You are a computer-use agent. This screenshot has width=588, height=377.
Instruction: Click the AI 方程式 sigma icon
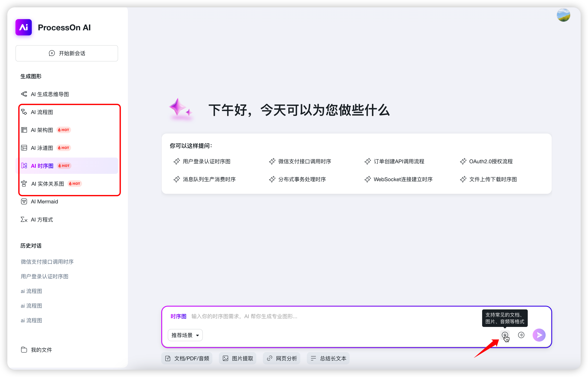pos(24,220)
